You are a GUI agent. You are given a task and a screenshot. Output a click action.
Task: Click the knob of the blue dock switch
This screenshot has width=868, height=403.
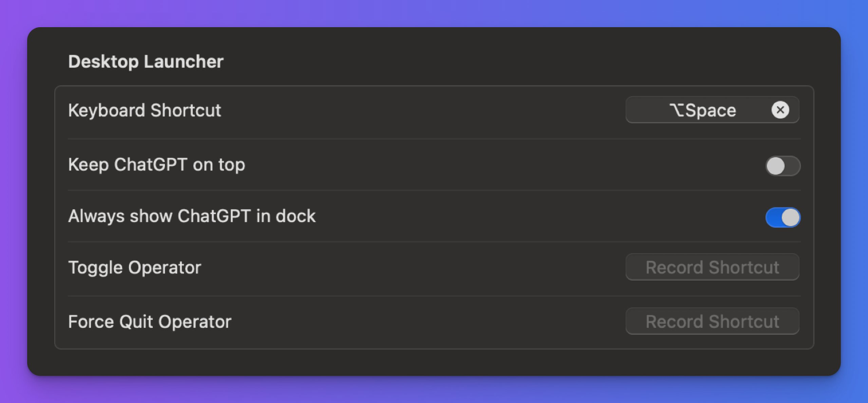790,217
